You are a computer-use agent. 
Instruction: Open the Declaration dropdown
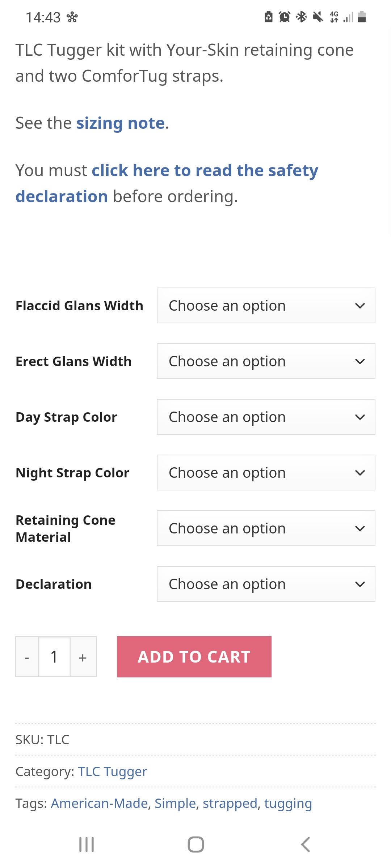266,584
